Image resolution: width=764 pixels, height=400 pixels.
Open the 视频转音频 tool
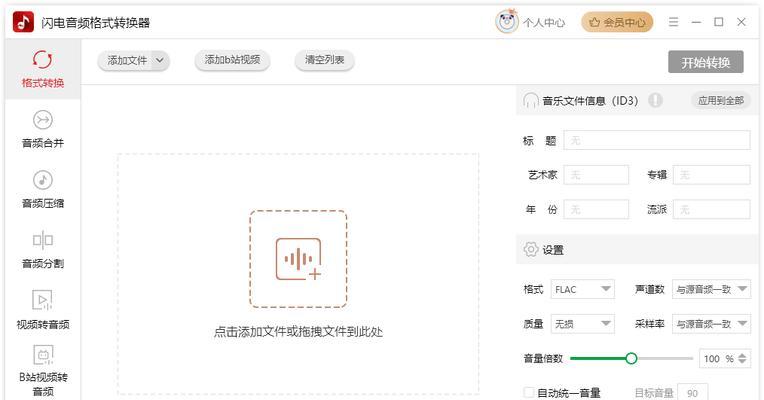43,310
